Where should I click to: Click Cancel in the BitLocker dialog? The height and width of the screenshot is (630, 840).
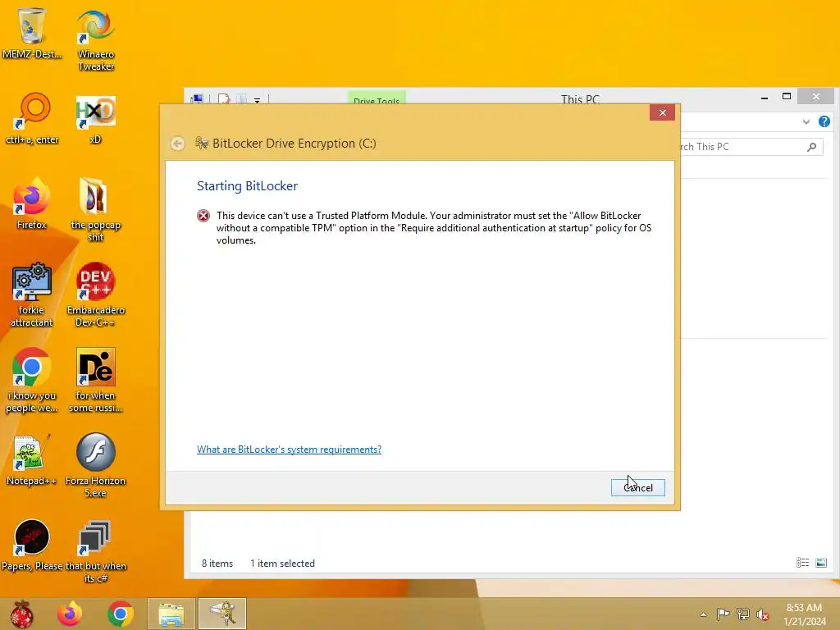637,487
